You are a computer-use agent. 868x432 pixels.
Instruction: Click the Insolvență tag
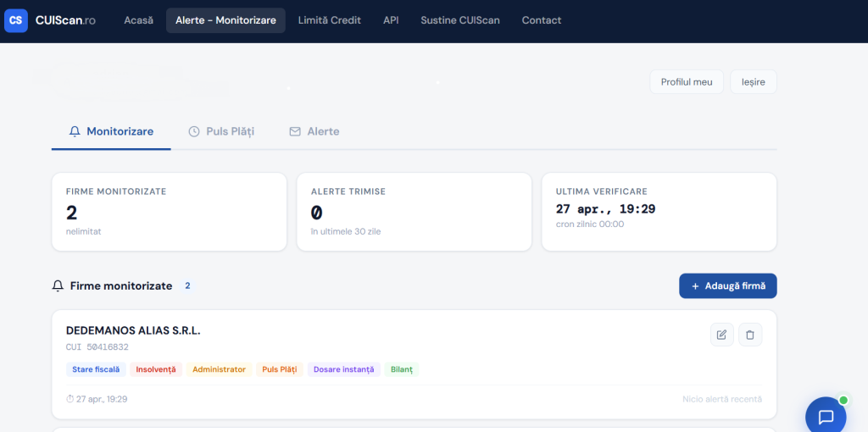156,369
